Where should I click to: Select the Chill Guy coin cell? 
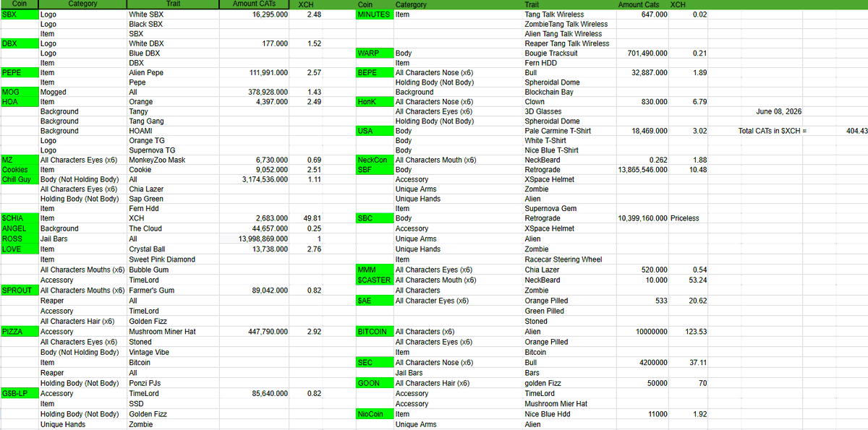[x=20, y=179]
